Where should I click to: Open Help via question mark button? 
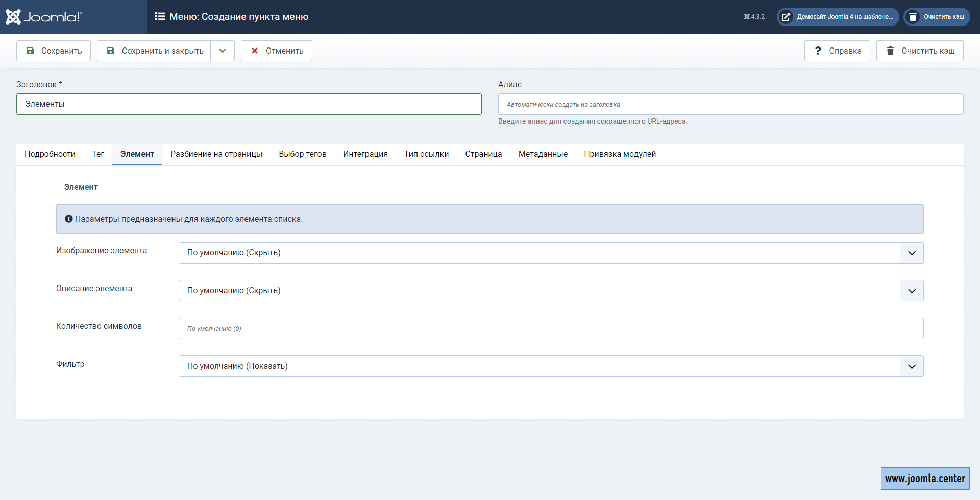(837, 51)
